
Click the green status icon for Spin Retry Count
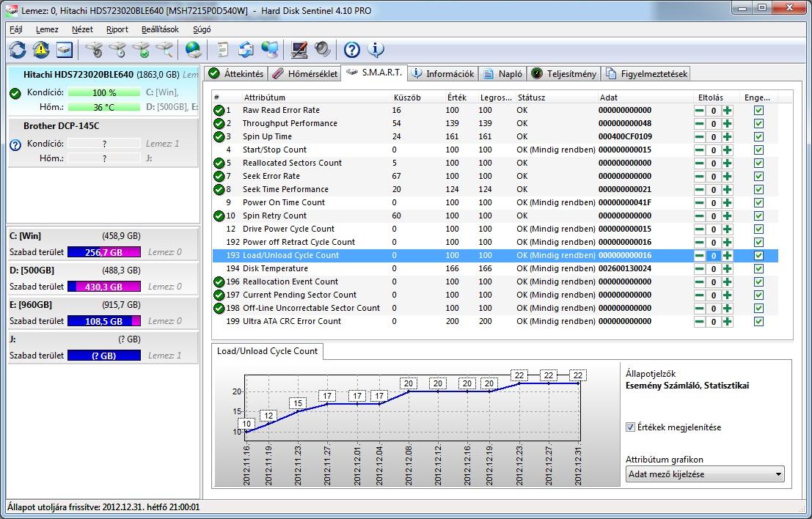point(219,216)
